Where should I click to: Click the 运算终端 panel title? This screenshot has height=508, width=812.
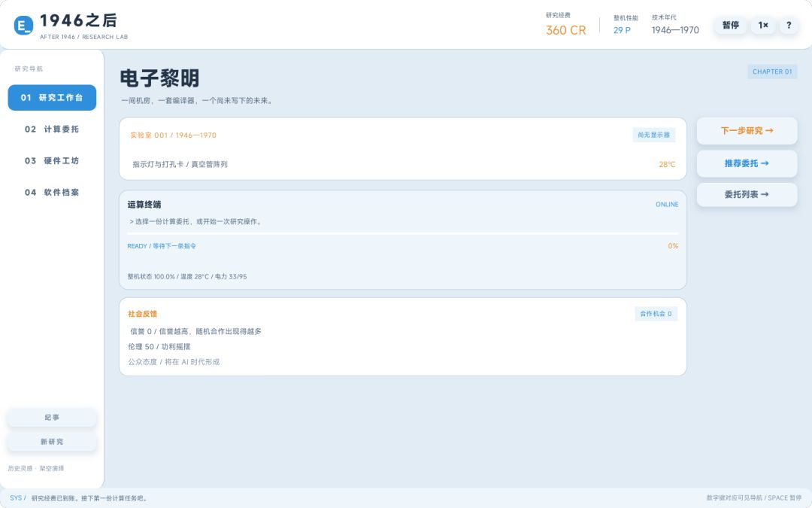coord(144,204)
